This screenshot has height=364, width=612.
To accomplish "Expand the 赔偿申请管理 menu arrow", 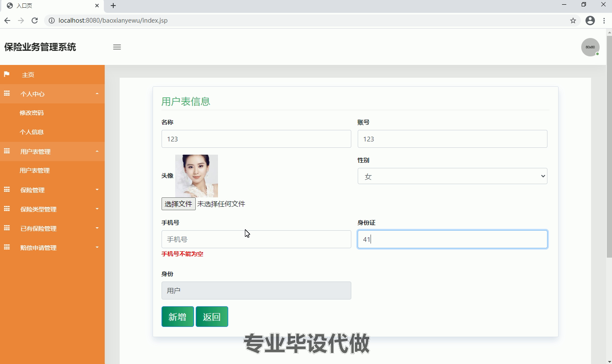I will (97, 247).
